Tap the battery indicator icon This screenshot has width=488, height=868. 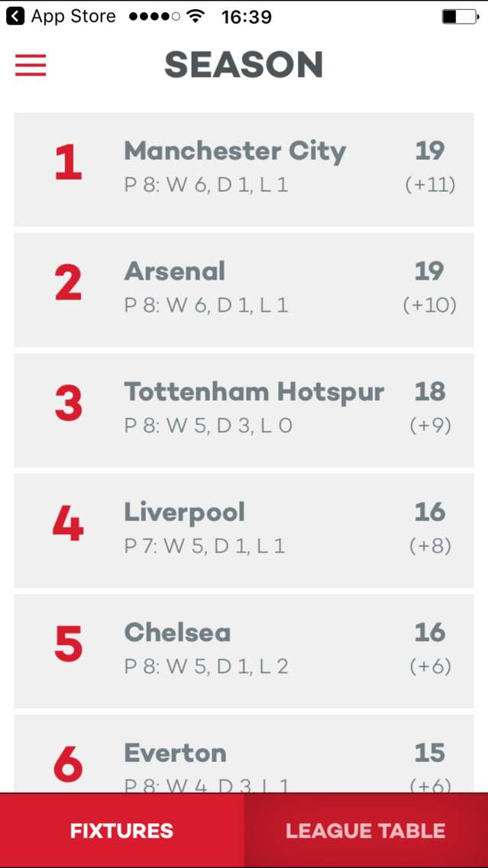(x=461, y=17)
